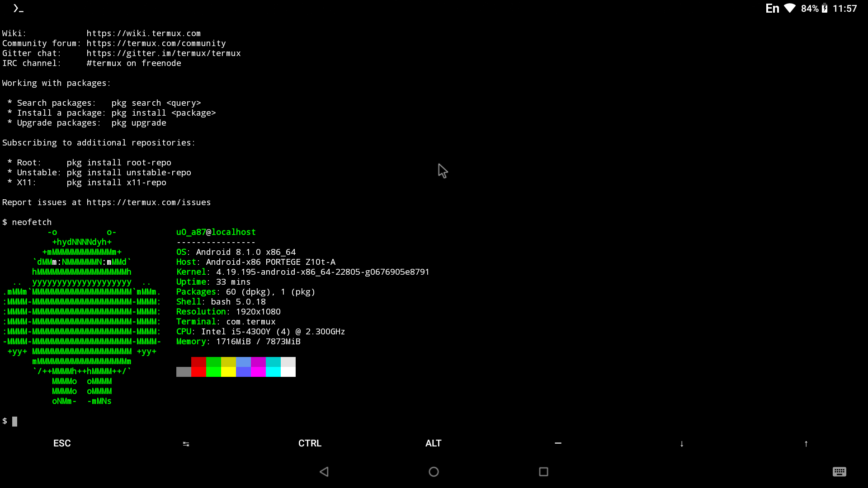Click the wiki.termux.com link
Screen dimensions: 868x488
(x=143, y=33)
